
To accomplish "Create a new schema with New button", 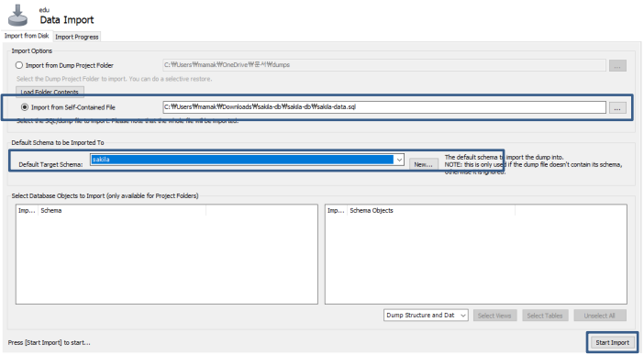I will tap(424, 164).
